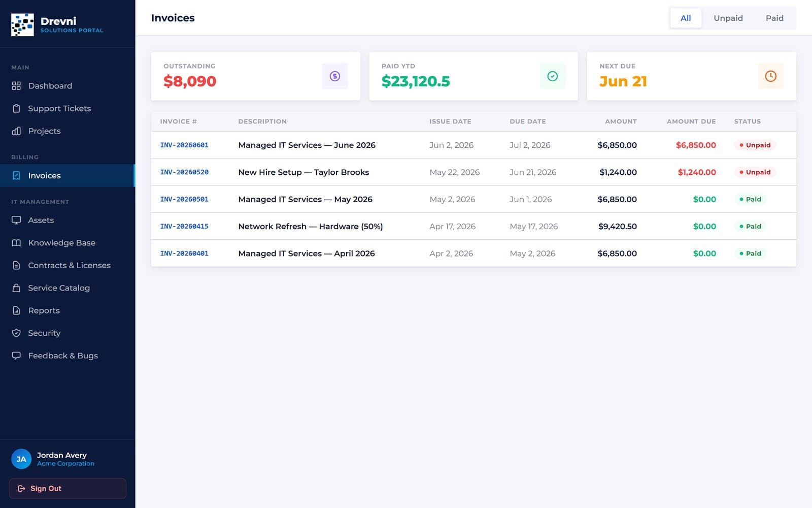Open invoice INV-20260415
Screen dimensions: 812x508
tap(184, 227)
